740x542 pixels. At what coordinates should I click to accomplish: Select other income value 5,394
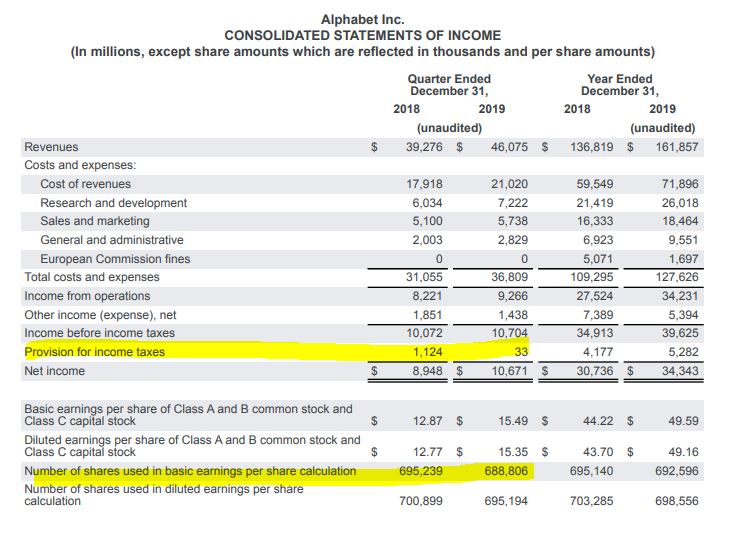[683, 315]
